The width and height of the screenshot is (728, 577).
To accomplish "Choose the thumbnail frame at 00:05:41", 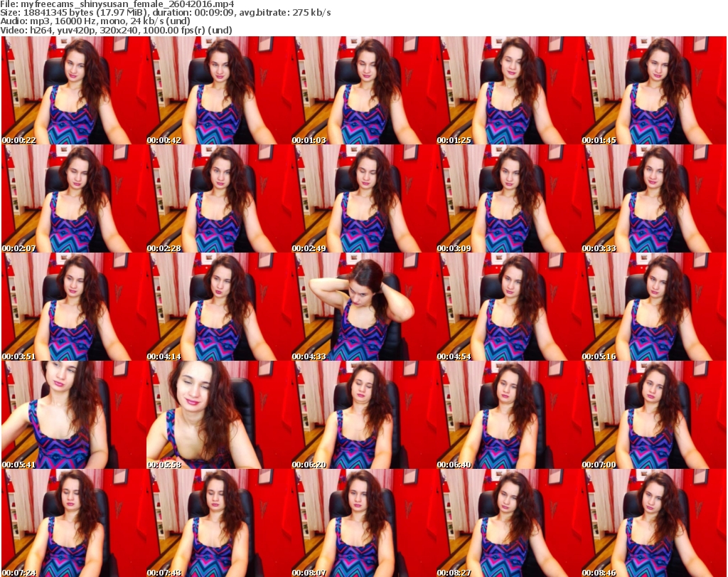I will pyautogui.click(x=74, y=415).
